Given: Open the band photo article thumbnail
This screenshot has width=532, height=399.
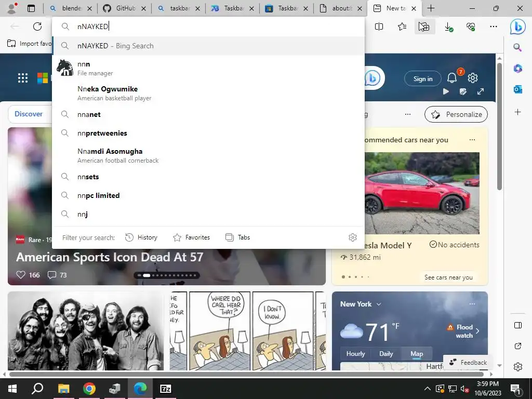Looking at the screenshot, I should [x=86, y=331].
